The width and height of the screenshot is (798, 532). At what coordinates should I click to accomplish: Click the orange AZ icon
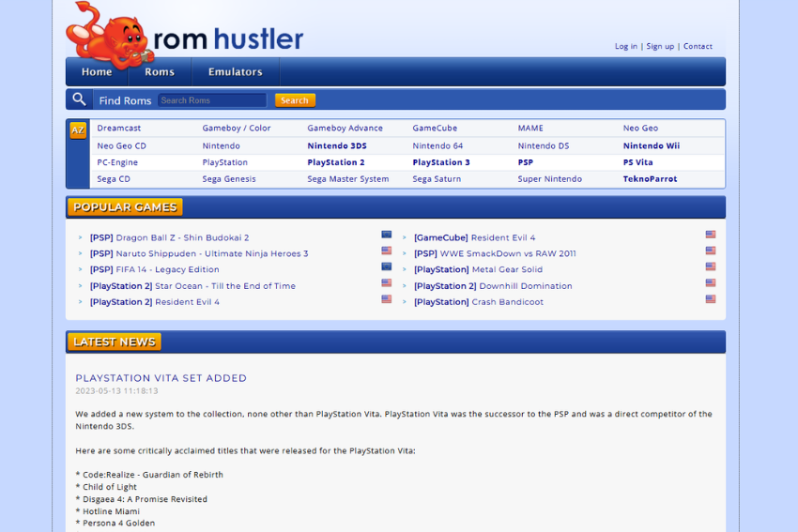(x=78, y=130)
